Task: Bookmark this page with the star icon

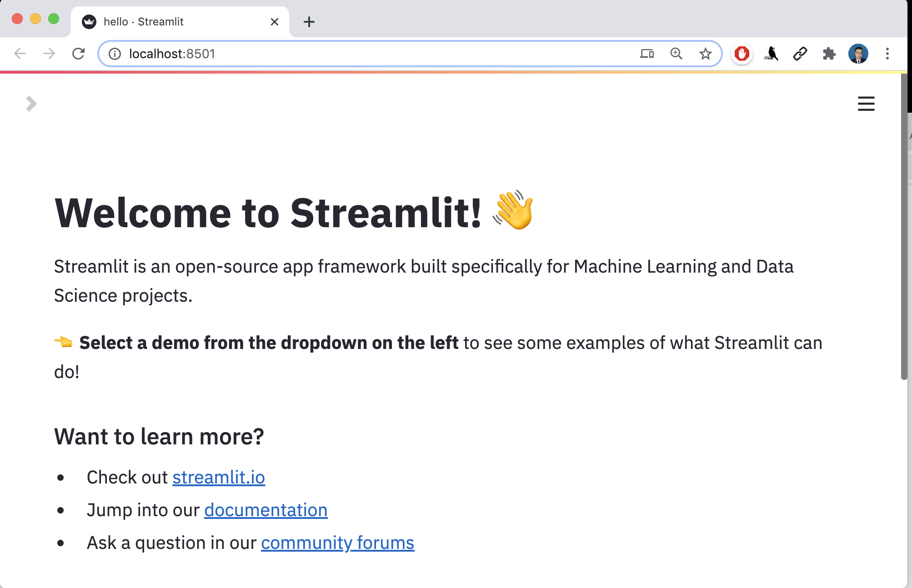Action: (705, 54)
